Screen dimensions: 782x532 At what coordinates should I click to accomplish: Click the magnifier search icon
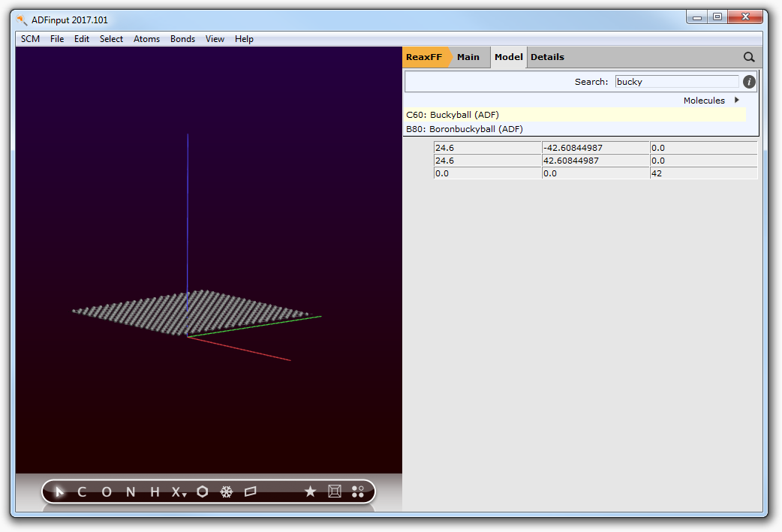[748, 57]
